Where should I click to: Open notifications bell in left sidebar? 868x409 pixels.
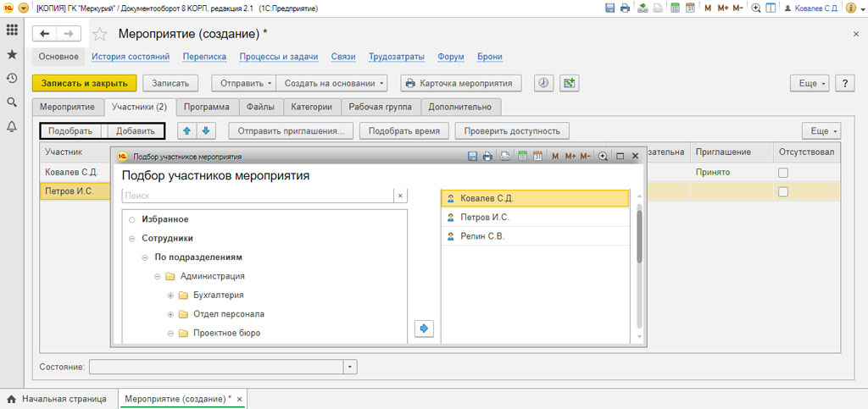[x=12, y=127]
